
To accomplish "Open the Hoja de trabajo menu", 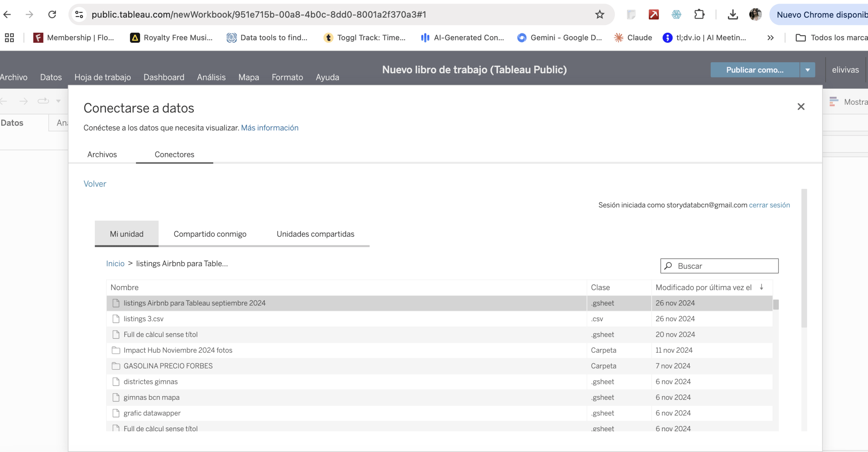I will (x=102, y=77).
